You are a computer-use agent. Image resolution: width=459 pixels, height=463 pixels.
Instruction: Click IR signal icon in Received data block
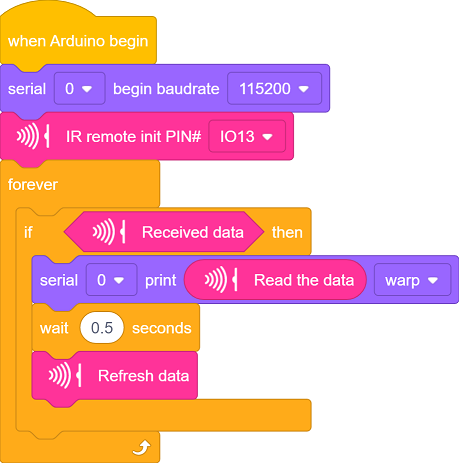click(x=109, y=232)
